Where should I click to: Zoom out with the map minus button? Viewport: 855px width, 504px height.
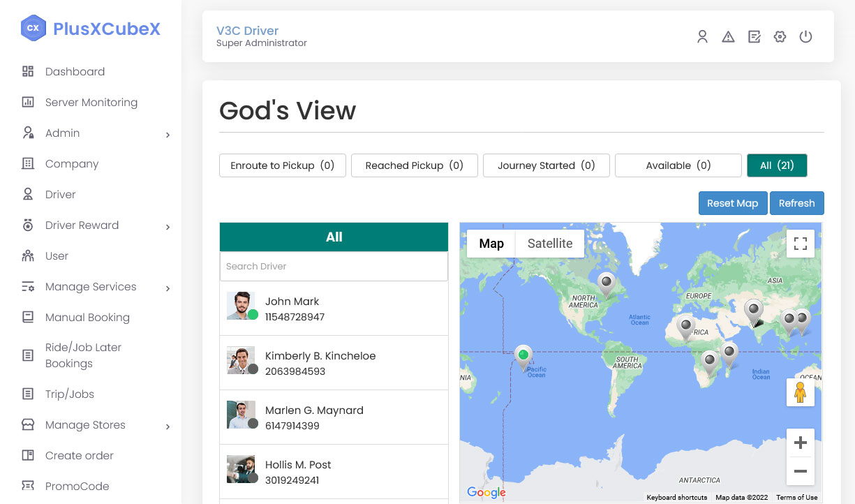pos(801,471)
